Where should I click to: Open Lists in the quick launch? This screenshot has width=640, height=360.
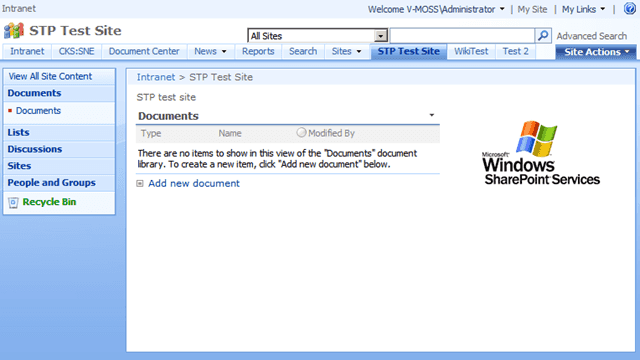coord(18,132)
